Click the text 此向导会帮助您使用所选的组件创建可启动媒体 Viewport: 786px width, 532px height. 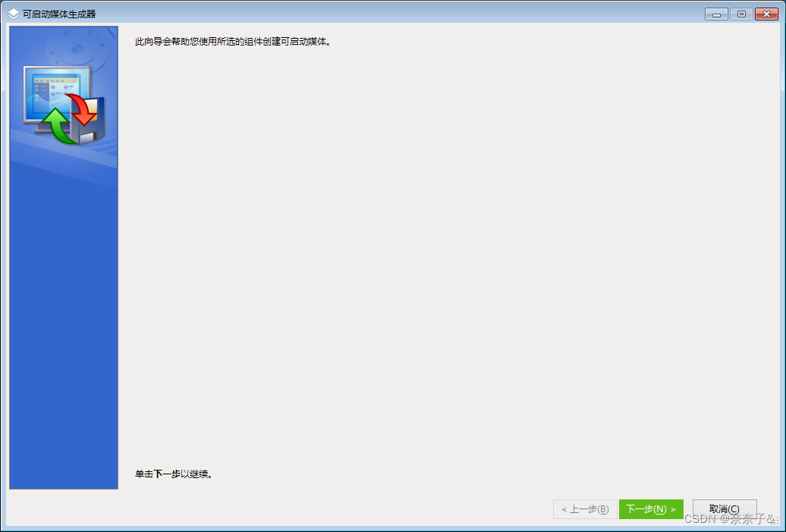(233, 42)
